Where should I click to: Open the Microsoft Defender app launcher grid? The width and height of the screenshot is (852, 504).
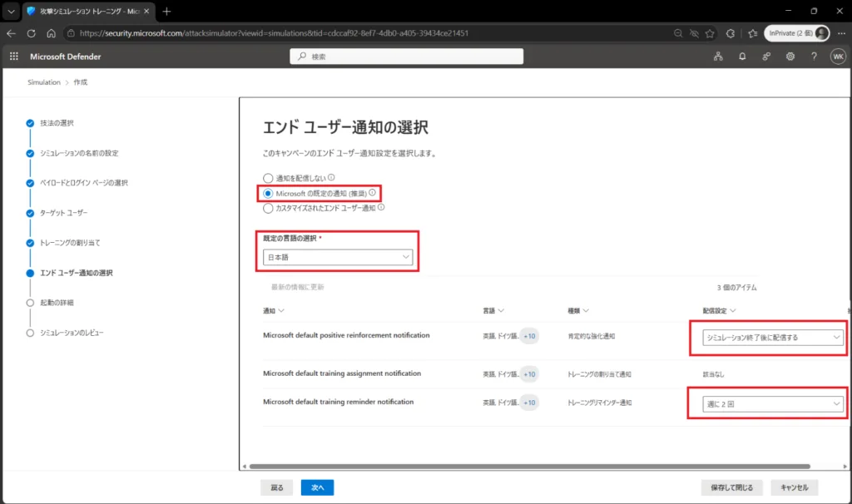coord(14,57)
